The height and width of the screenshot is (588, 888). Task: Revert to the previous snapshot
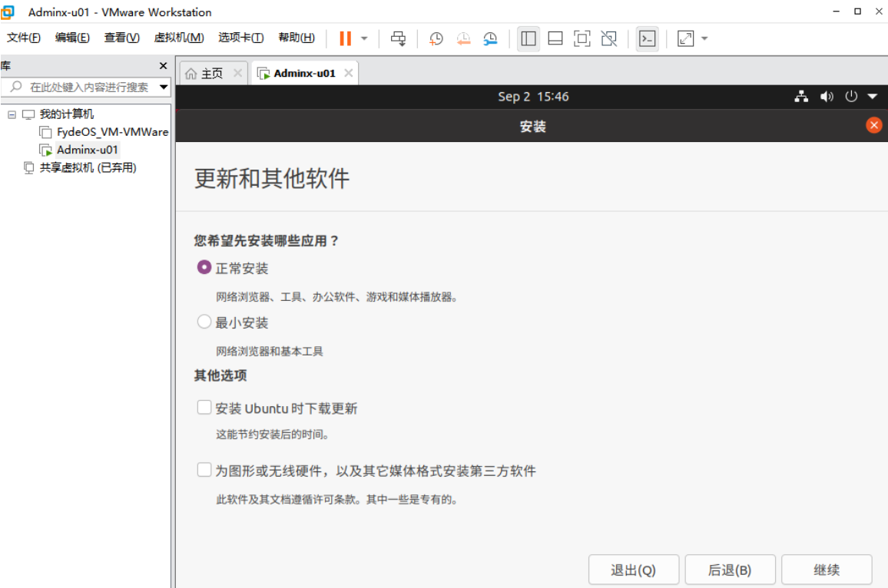[463, 38]
